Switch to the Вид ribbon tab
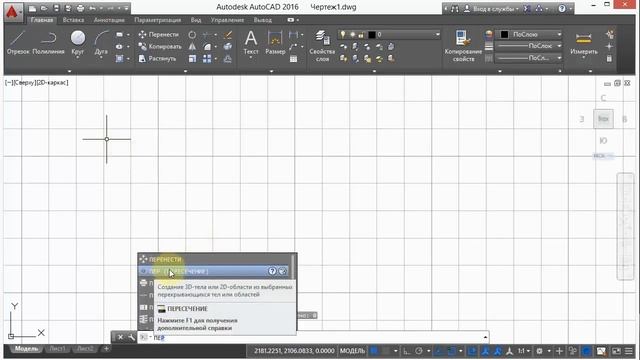Image resolution: width=640 pixels, height=360 pixels. [196, 20]
